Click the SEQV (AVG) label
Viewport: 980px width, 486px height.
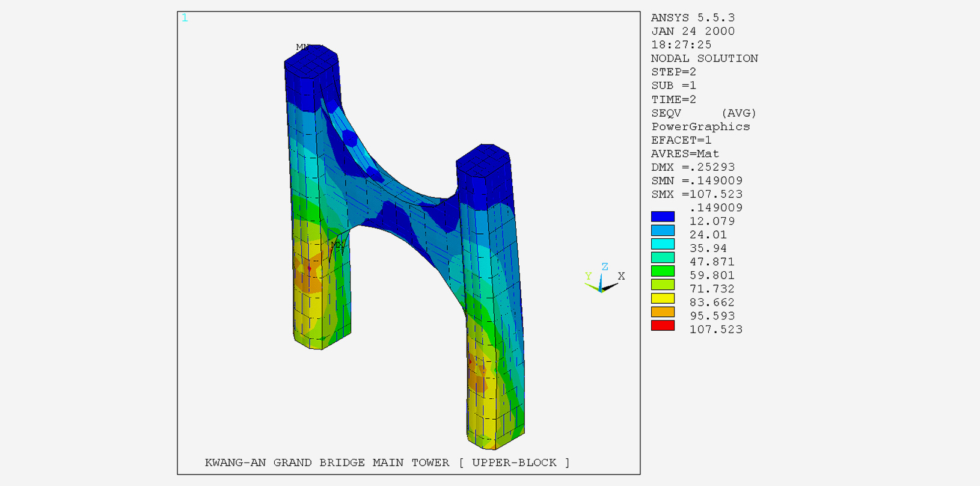point(703,113)
